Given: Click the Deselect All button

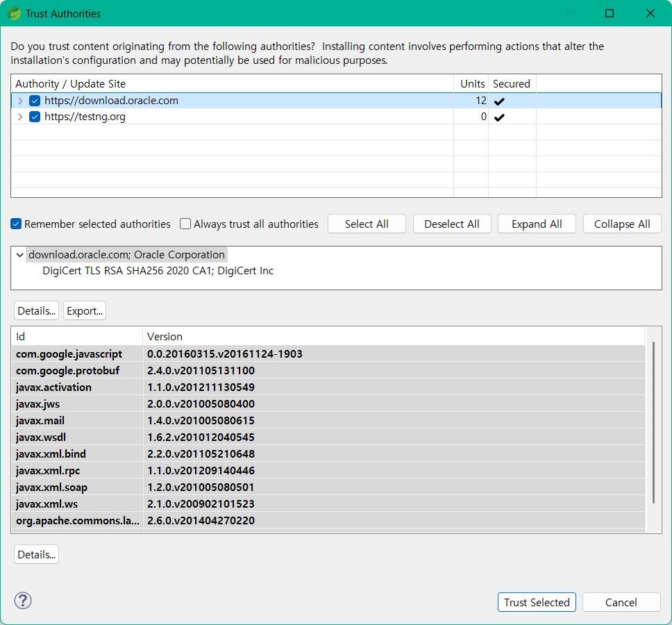Looking at the screenshot, I should pos(452,224).
